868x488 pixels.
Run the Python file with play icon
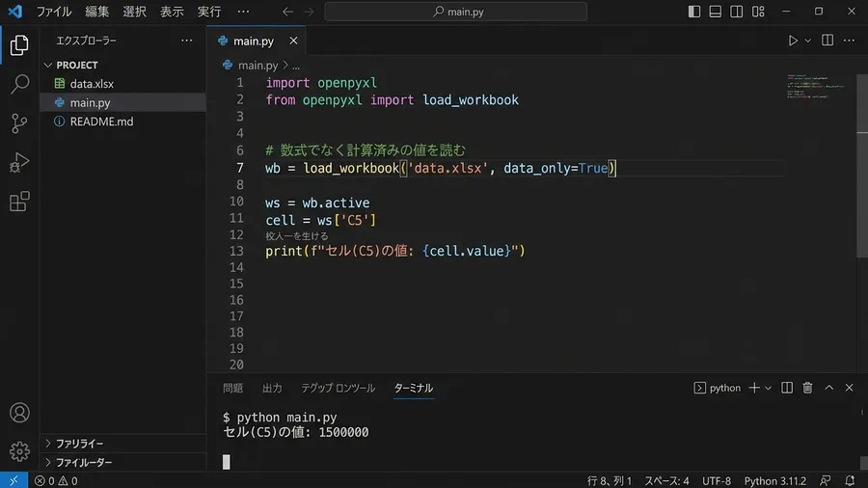793,41
